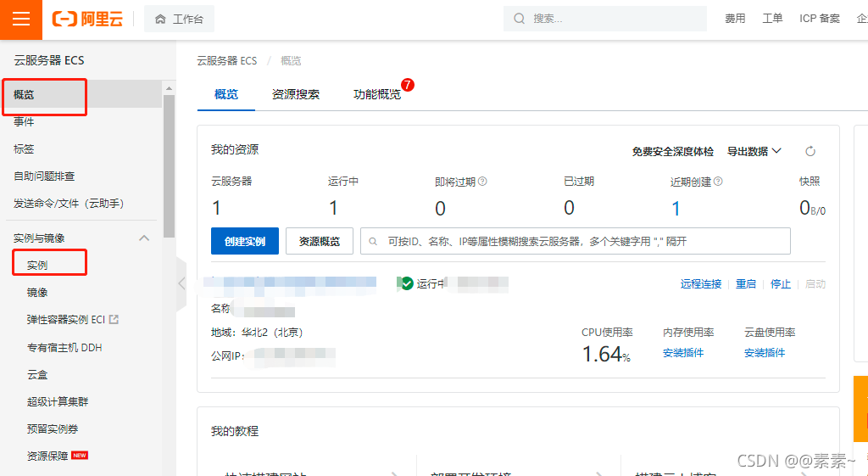
Task: Open the hamburger navigation menu
Action: coord(21,20)
